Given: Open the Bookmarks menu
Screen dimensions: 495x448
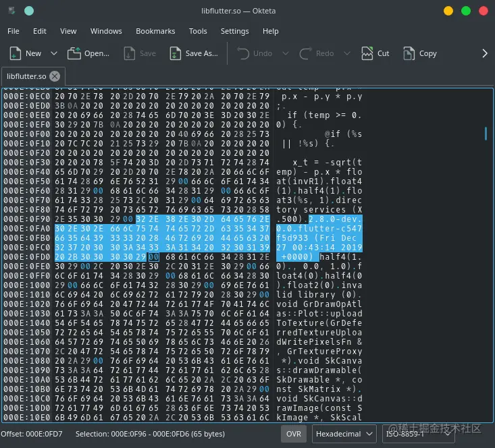Looking at the screenshot, I should pos(155,31).
